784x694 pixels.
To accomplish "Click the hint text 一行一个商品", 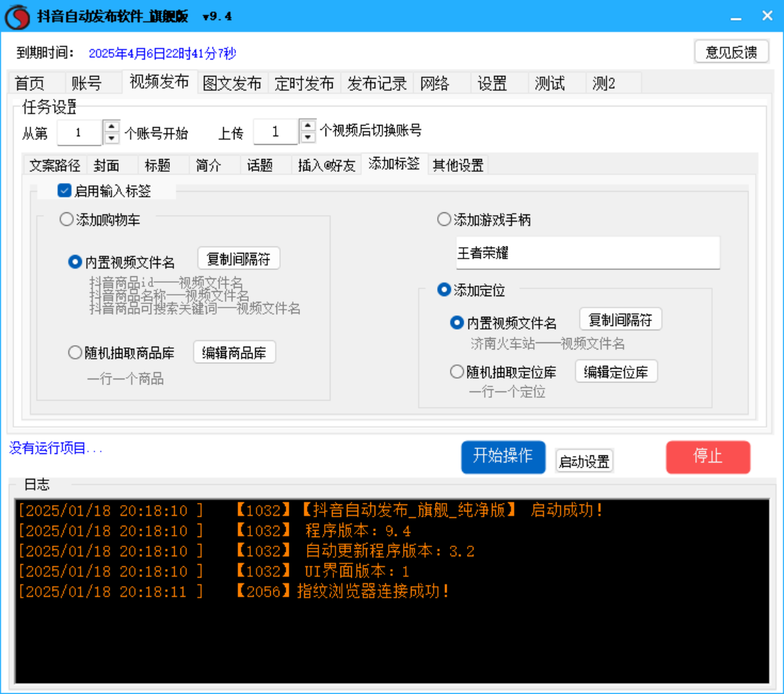I will (x=126, y=379).
